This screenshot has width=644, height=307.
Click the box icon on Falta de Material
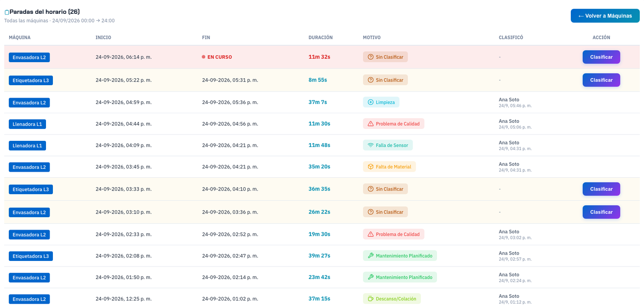pos(370,167)
